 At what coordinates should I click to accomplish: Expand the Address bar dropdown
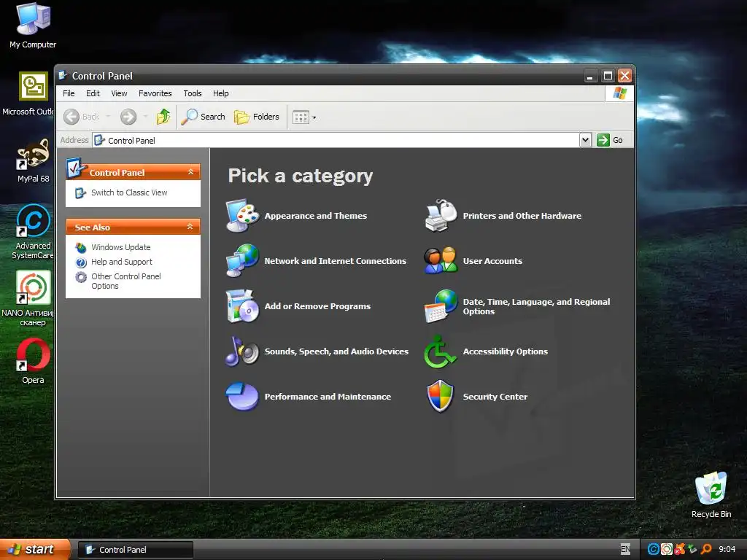pos(586,140)
